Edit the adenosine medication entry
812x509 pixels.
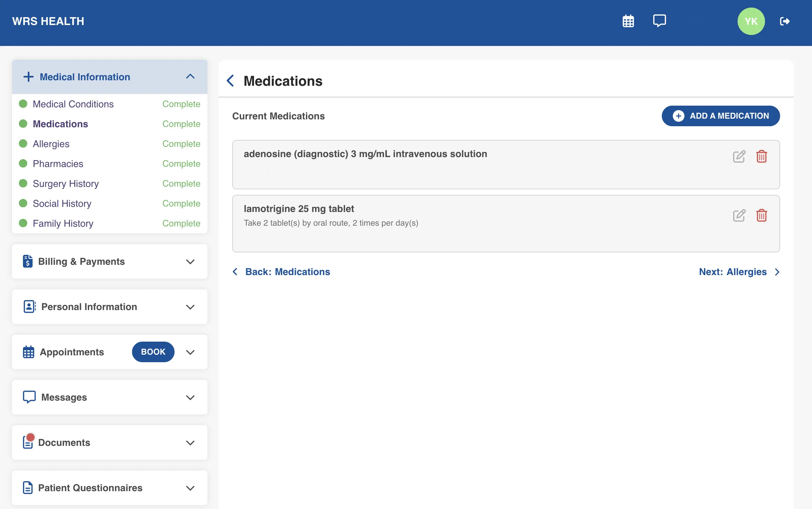pos(739,156)
